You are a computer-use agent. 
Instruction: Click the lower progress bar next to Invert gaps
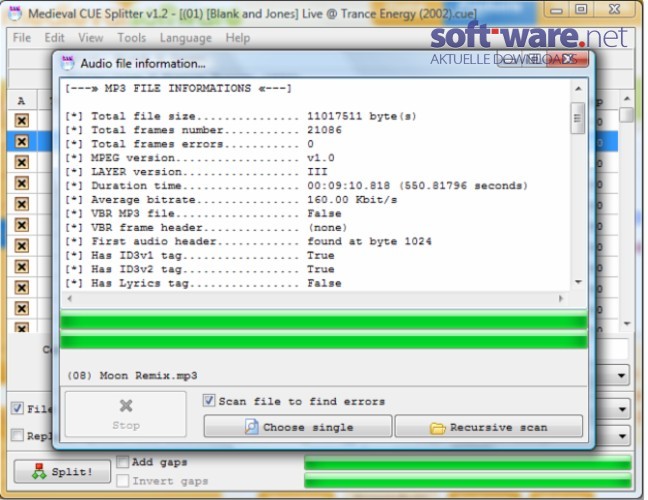[468, 480]
